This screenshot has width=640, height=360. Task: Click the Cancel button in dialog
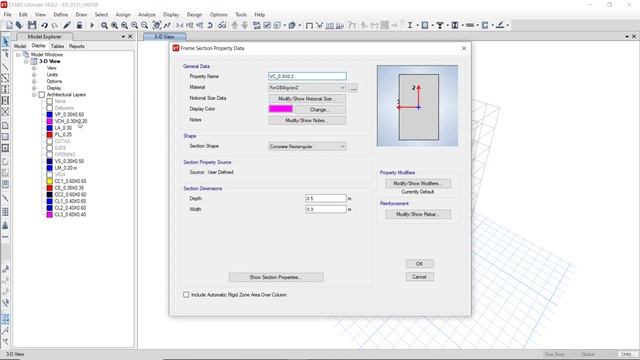click(x=420, y=277)
